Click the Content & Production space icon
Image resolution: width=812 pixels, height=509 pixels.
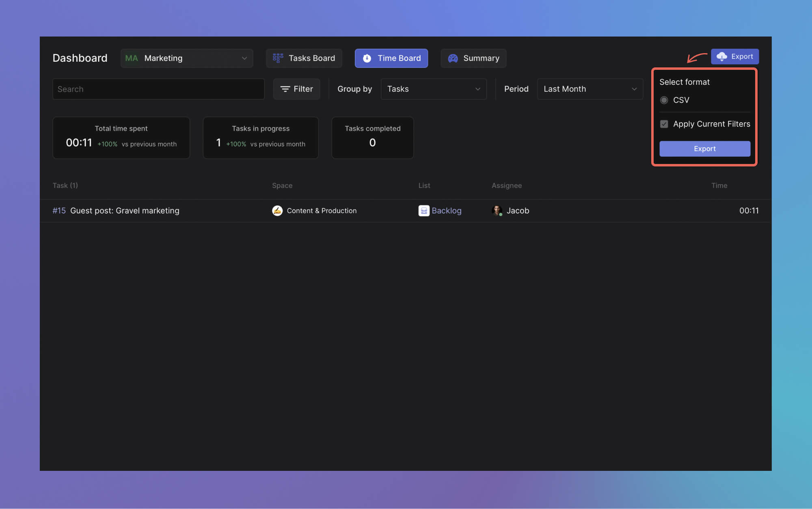277,210
